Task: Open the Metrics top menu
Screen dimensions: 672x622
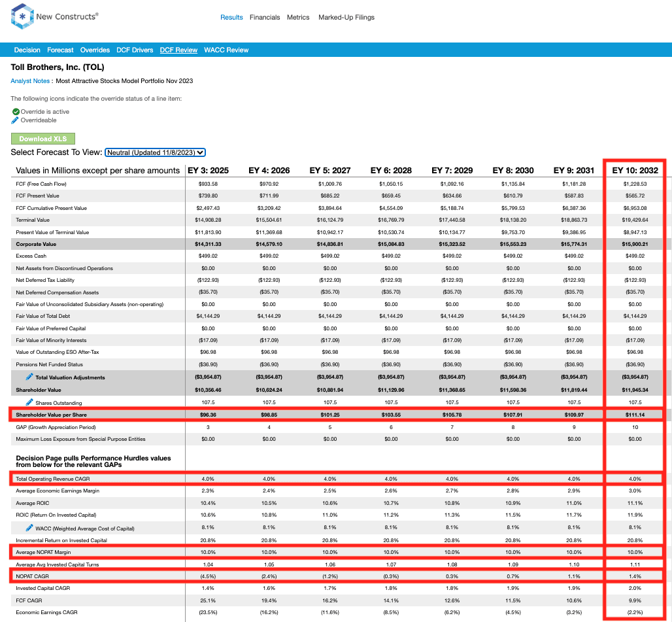Action: tap(298, 17)
